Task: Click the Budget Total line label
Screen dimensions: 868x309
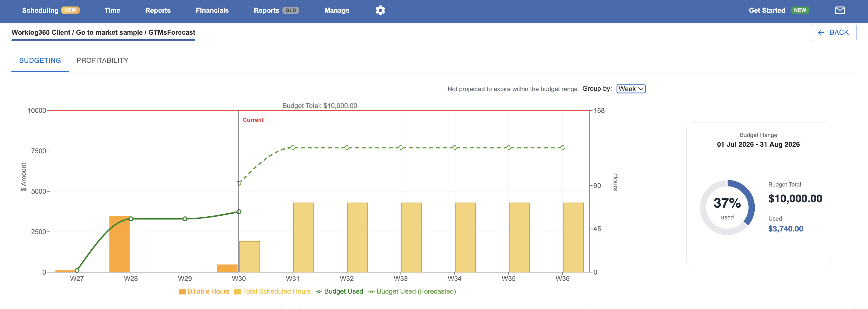Action: tap(319, 106)
